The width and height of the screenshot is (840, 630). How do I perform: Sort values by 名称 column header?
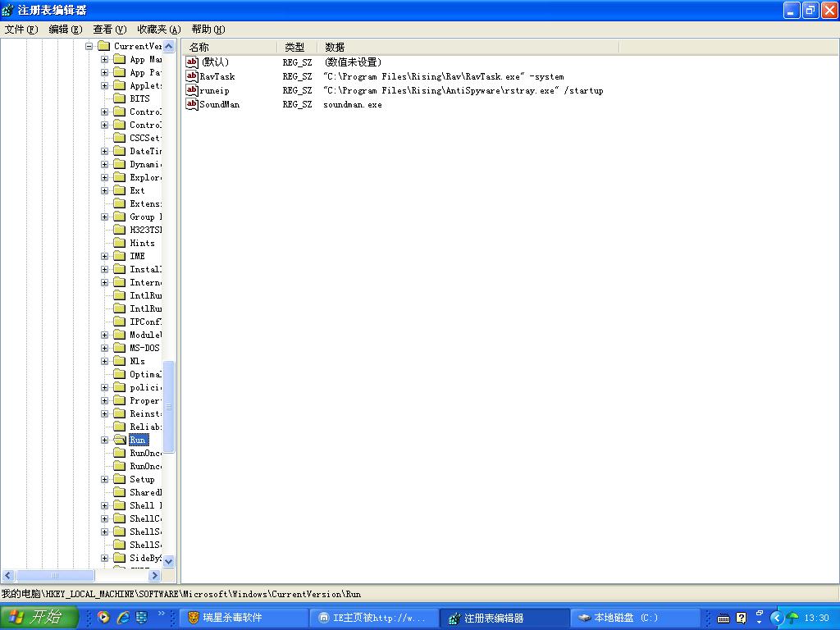point(230,47)
